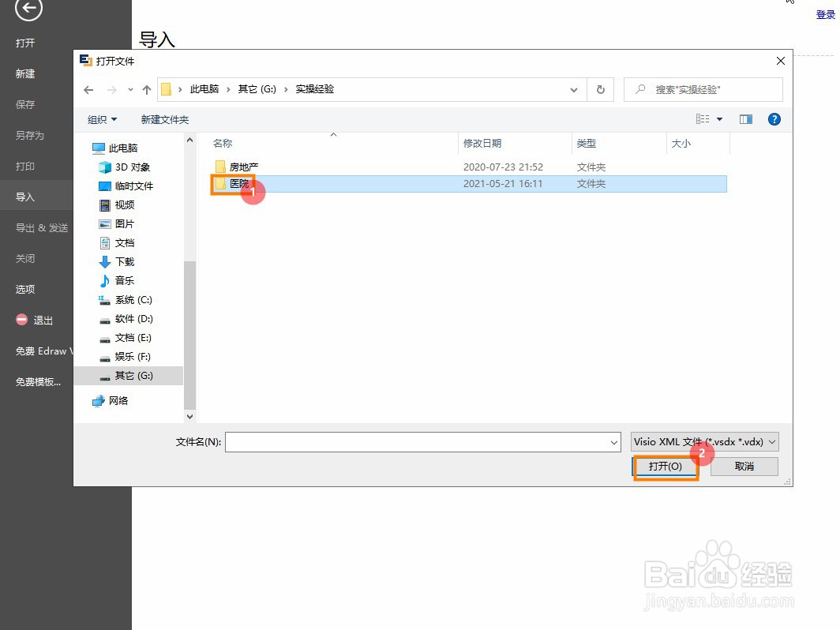Viewport: 840px width, 630px height.
Task: Expand the file type dropdown showing Visio XML 文件
Action: pos(771,441)
